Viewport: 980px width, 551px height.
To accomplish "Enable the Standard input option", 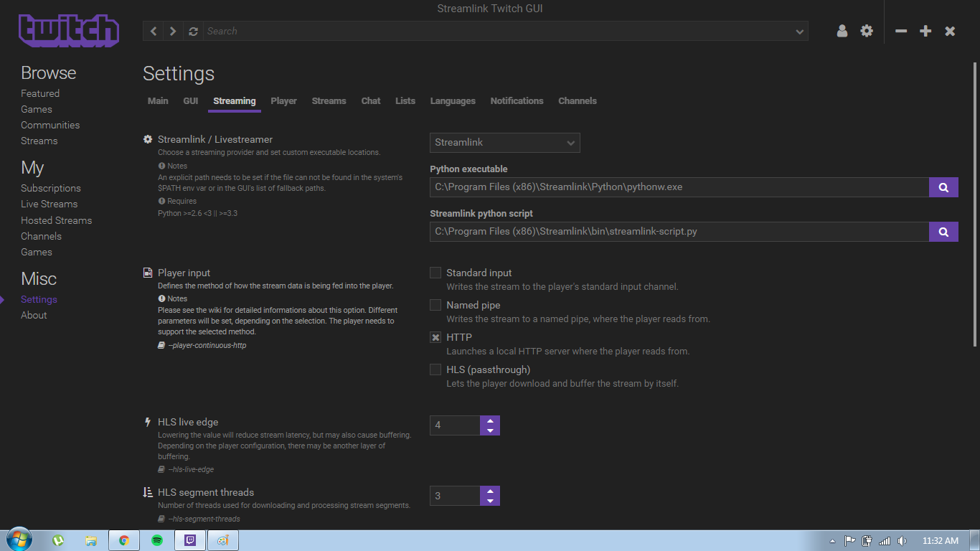I will 435,273.
